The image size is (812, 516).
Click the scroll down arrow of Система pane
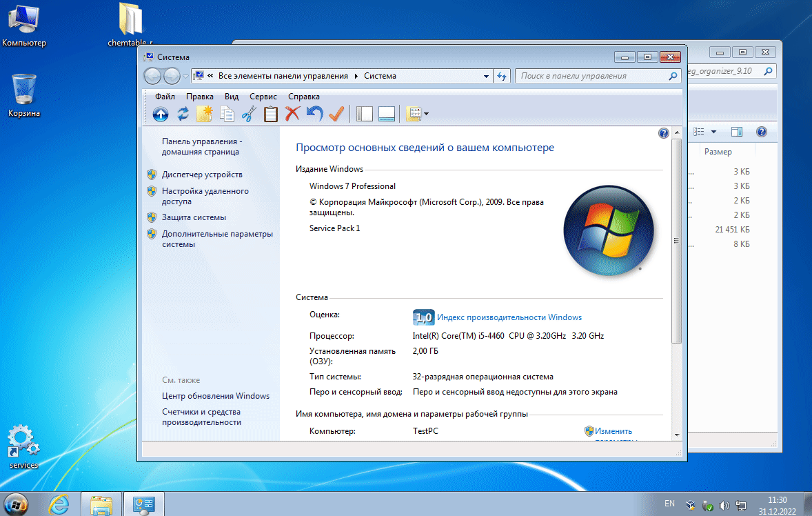tap(677, 435)
